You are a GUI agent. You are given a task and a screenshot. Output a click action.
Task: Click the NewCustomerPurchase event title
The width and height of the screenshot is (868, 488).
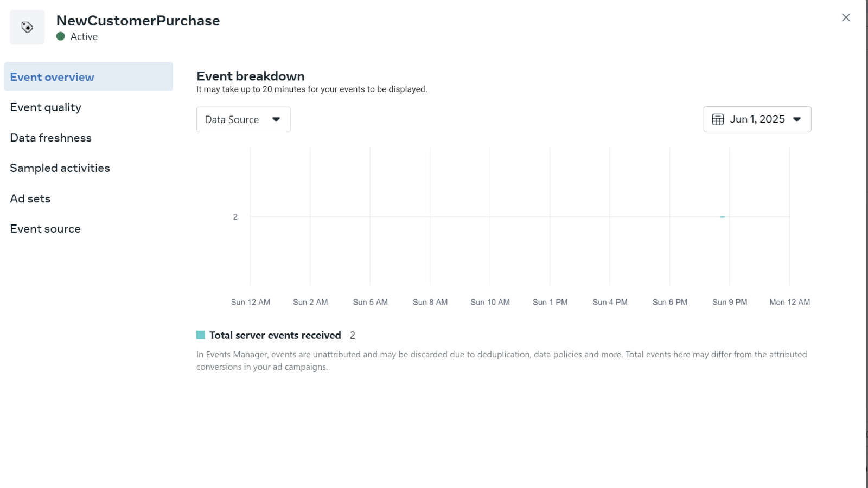tap(138, 21)
